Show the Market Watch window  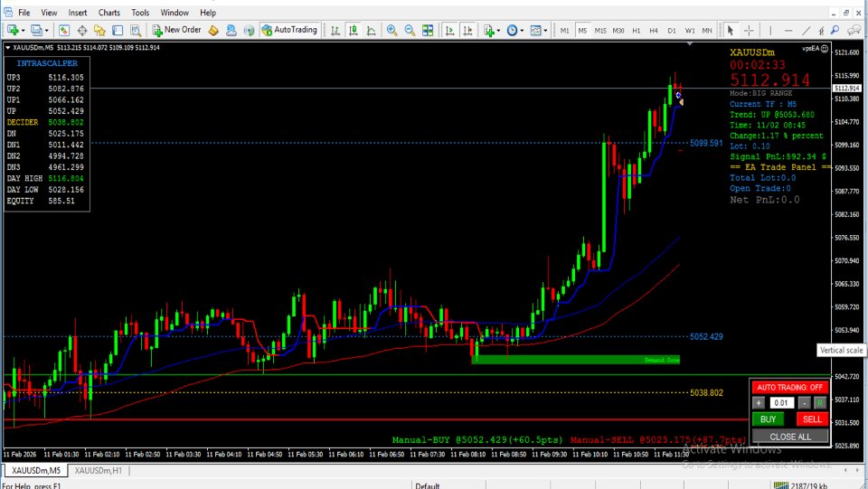64,30
